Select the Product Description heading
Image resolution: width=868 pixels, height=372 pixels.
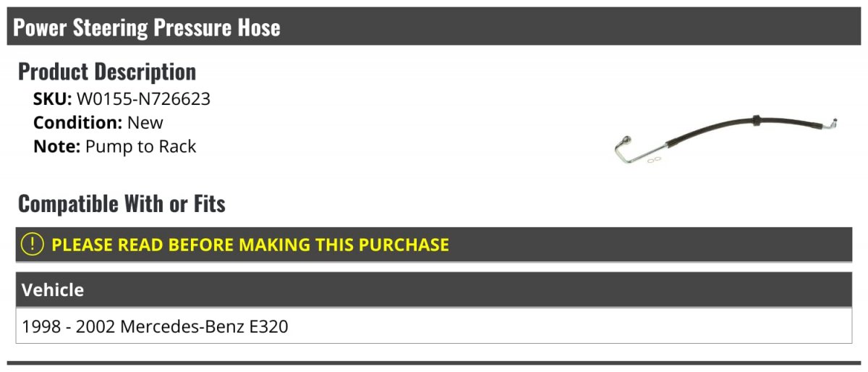click(107, 72)
